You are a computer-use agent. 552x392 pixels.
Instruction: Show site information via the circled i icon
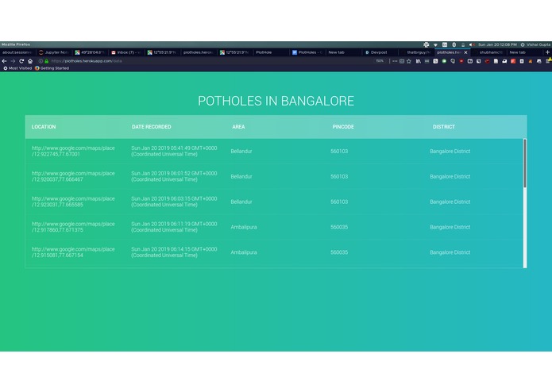[41, 61]
